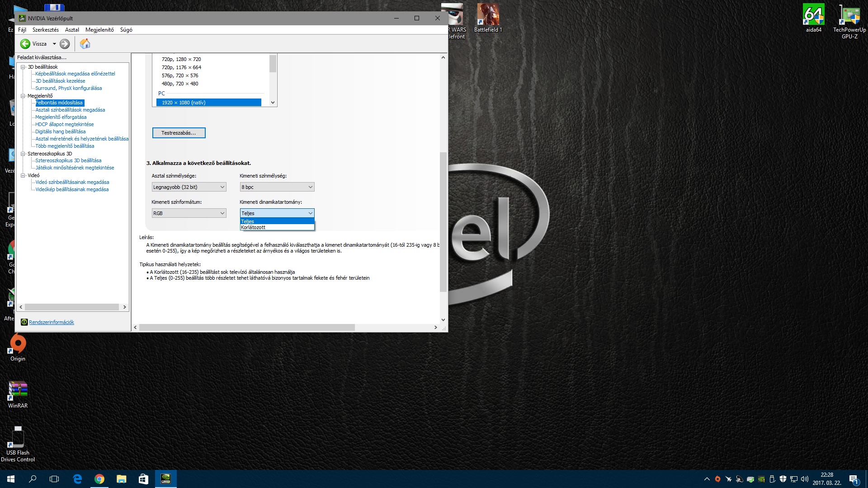Click the home icon in toolbar
This screenshot has height=488, width=868.
(85, 44)
